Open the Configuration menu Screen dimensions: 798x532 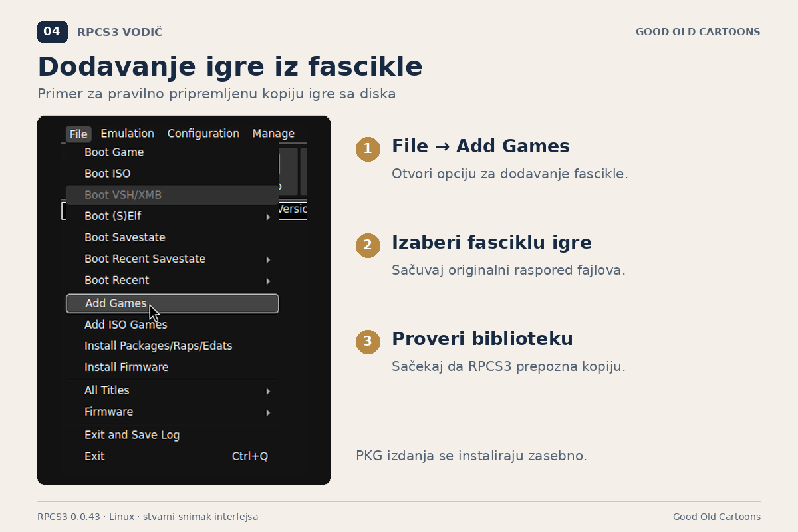203,134
